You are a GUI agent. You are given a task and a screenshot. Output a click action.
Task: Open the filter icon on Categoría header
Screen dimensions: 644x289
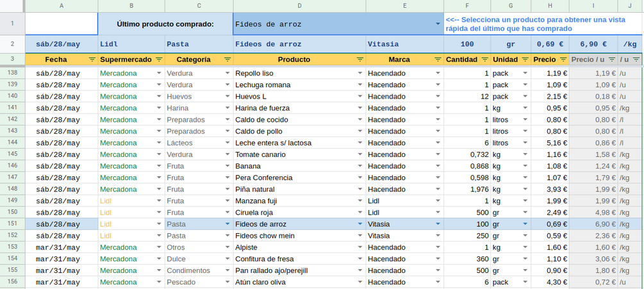227,60
